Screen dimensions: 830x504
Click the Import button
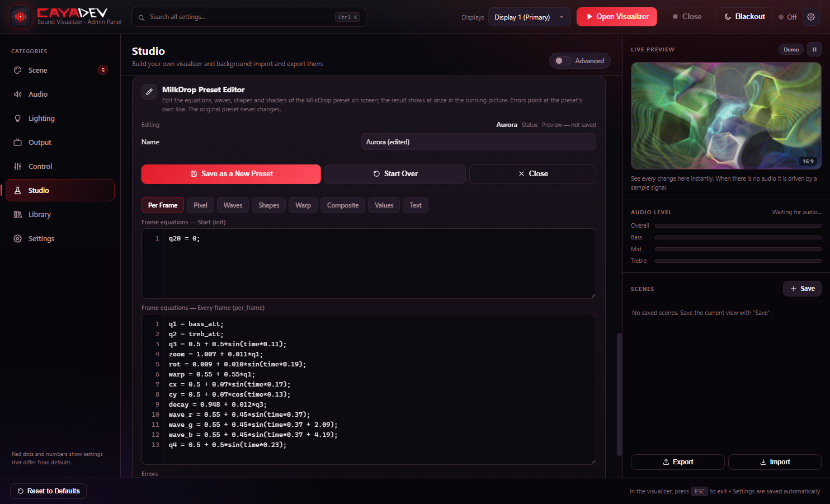[775, 462]
